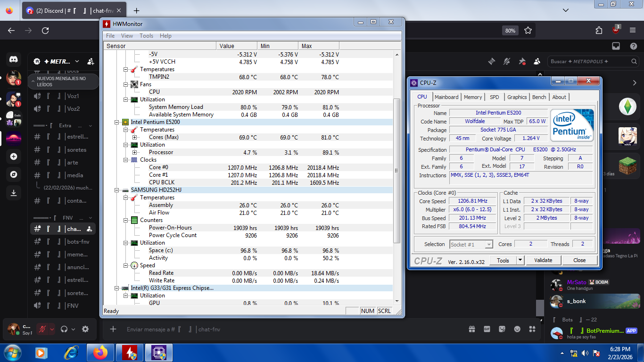Open the CPU-Z Tools dropdown arrow
The width and height of the screenshot is (644, 362).
tap(520, 260)
